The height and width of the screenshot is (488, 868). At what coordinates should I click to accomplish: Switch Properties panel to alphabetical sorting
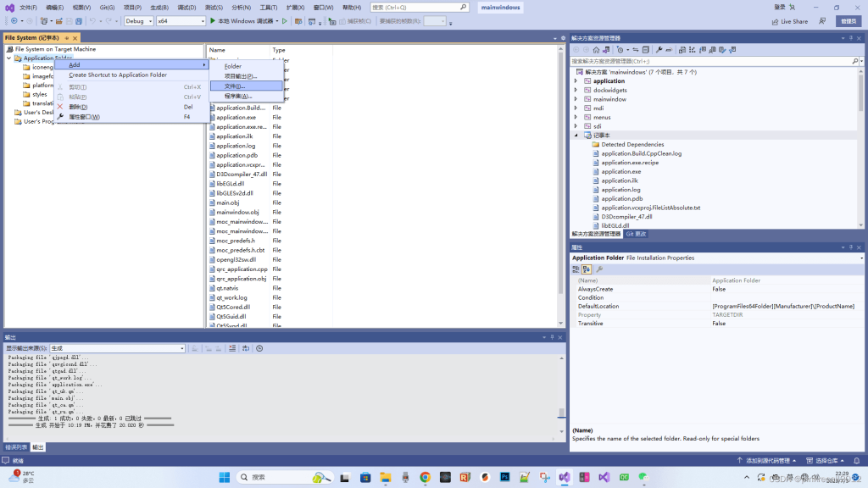(x=586, y=269)
